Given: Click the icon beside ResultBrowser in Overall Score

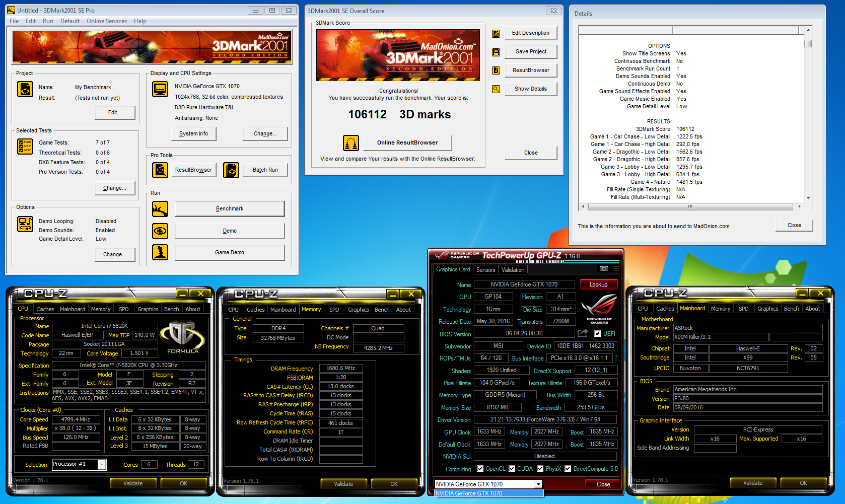Looking at the screenshot, I should (x=496, y=70).
